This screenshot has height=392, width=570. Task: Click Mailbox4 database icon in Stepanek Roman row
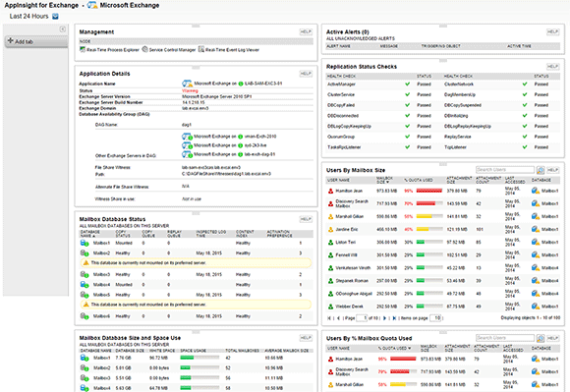[x=535, y=281]
